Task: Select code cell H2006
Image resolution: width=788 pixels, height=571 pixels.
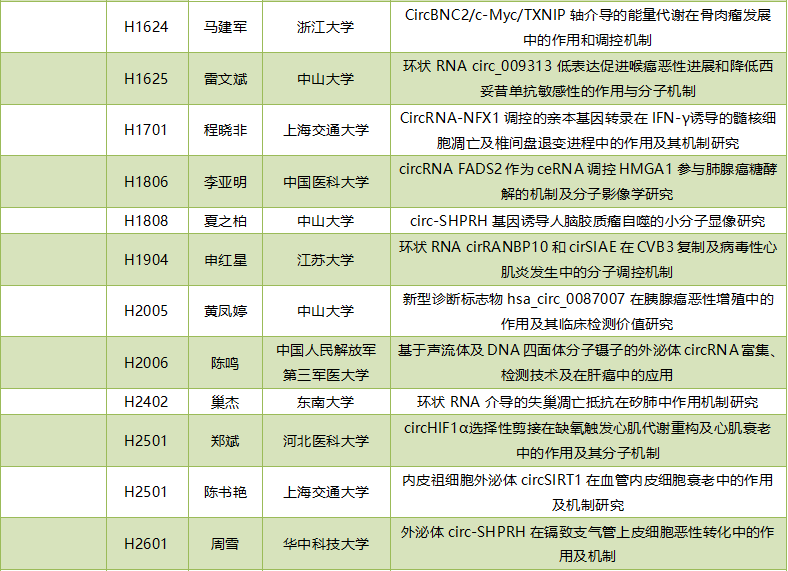Action: click(x=146, y=363)
